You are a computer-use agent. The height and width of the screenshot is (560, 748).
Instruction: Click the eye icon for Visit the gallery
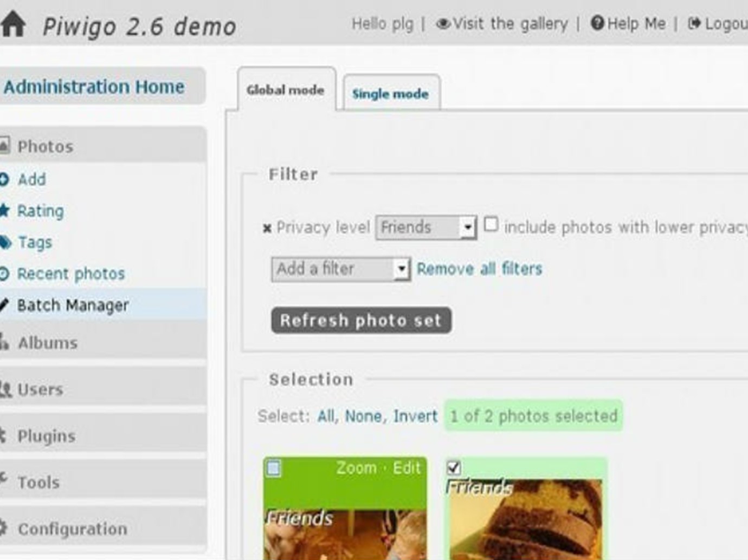(443, 24)
